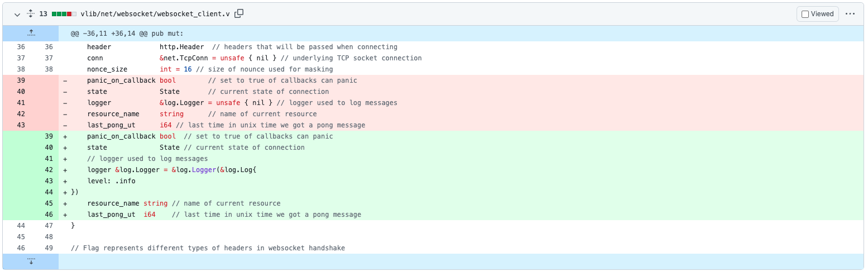Copy the websocket_client.v file path

click(x=239, y=14)
